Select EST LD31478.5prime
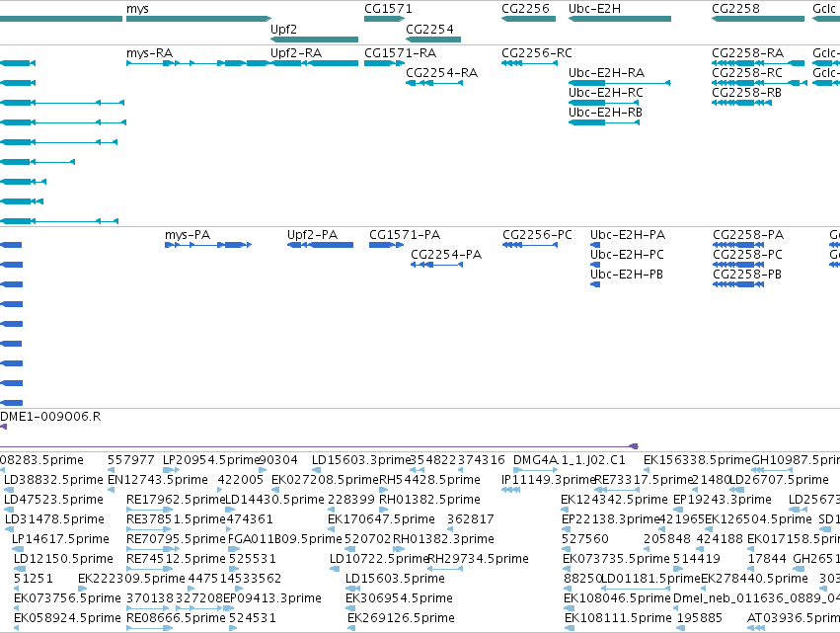 pos(54,519)
